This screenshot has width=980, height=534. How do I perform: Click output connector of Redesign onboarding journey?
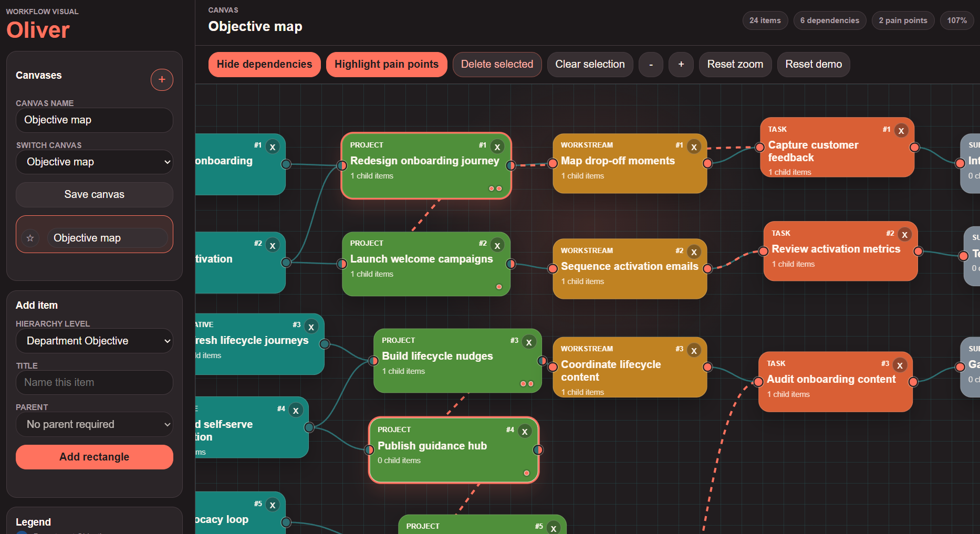point(510,165)
